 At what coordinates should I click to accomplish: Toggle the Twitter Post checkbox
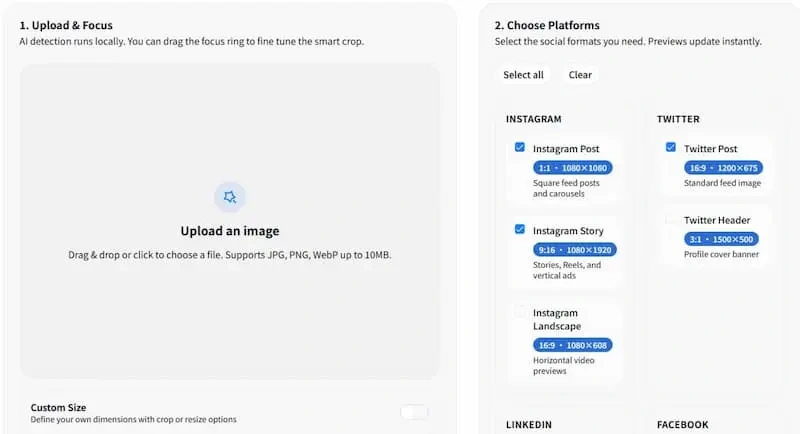pos(671,147)
